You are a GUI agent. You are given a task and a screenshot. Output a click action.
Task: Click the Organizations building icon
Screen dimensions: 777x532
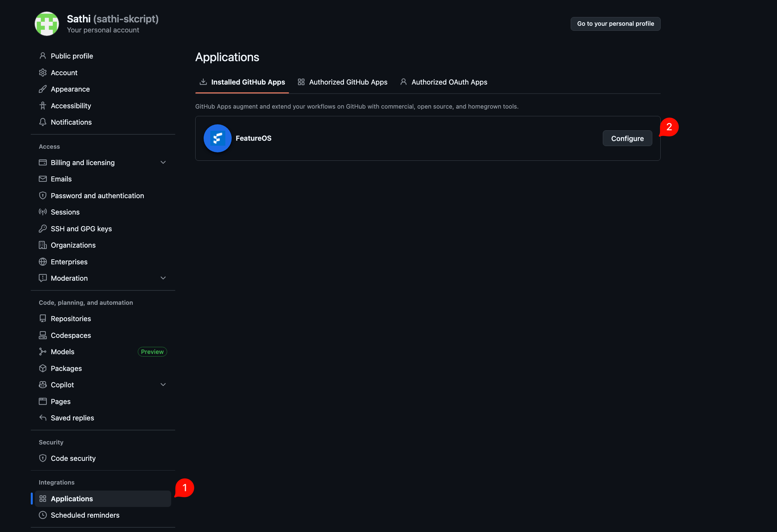coord(43,245)
